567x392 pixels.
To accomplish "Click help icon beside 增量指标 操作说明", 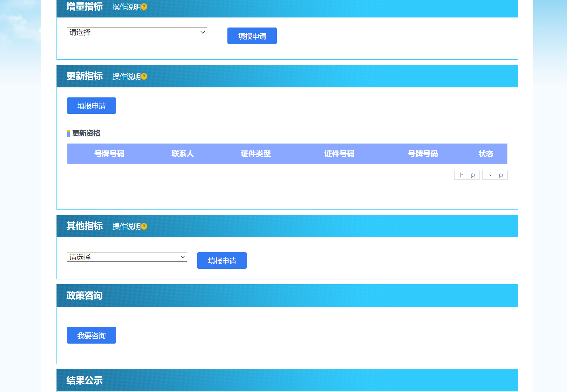I will 144,7.
